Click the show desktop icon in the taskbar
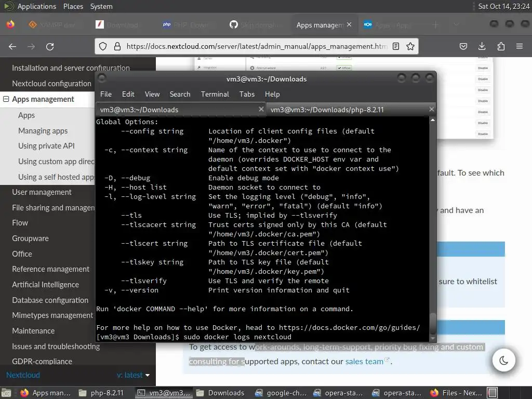The height and width of the screenshot is (399, 532). 6,393
